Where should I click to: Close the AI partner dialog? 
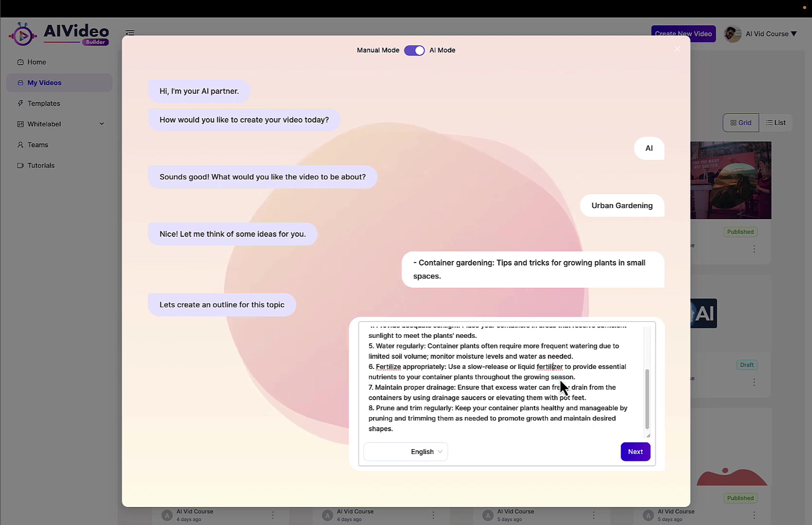coord(677,49)
